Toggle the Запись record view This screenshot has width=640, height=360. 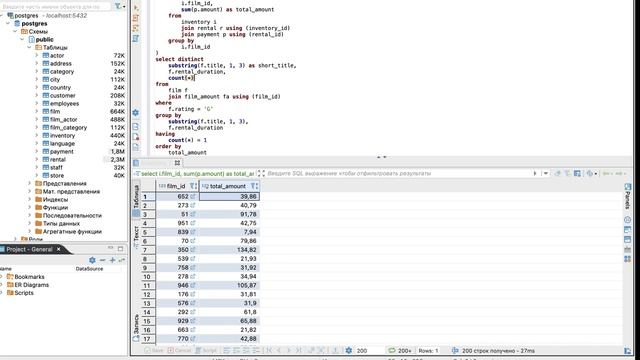coord(136,328)
